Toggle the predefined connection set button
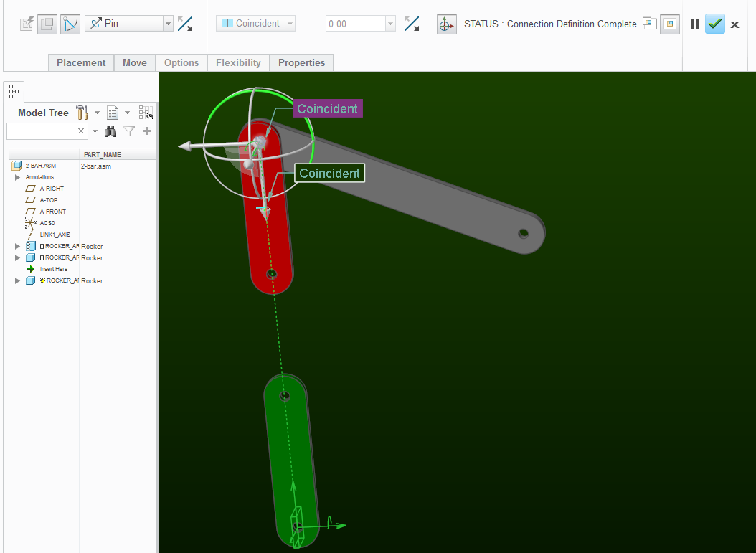The image size is (756, 553). pos(70,24)
